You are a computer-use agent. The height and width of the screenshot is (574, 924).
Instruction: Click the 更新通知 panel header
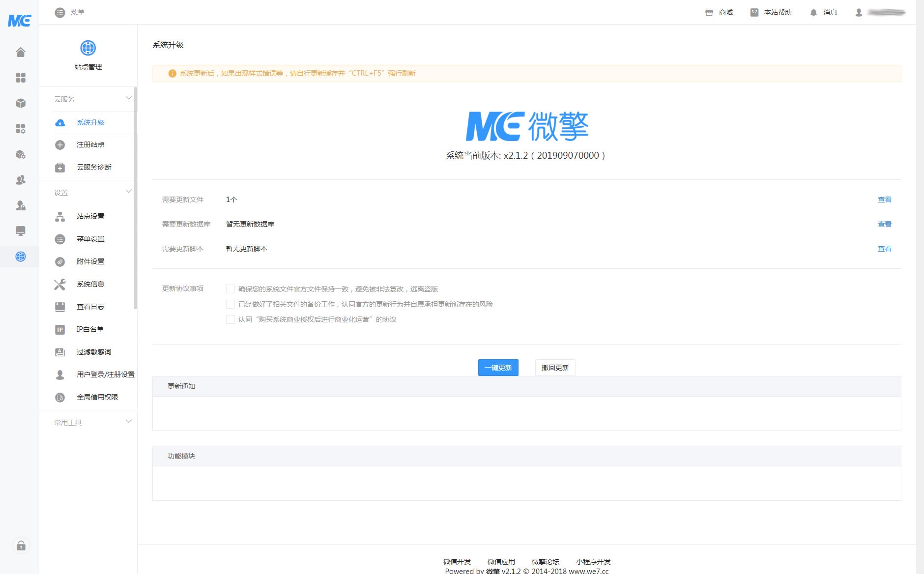526,386
